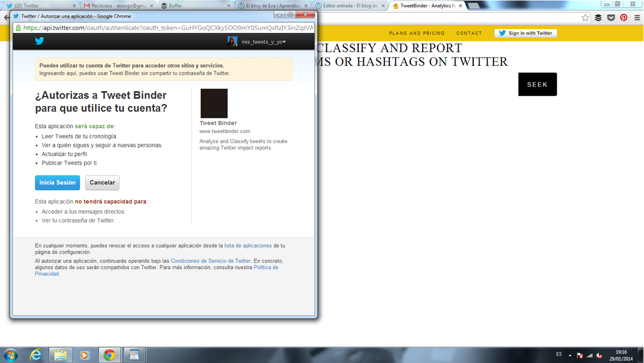Switch to the Buffer tab
Image resolution: width=644 pixels, height=363 pixels.
[x=195, y=6]
